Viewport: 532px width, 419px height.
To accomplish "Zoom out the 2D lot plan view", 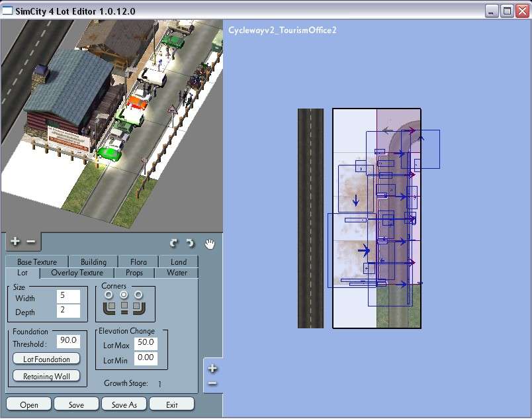I will [x=212, y=383].
